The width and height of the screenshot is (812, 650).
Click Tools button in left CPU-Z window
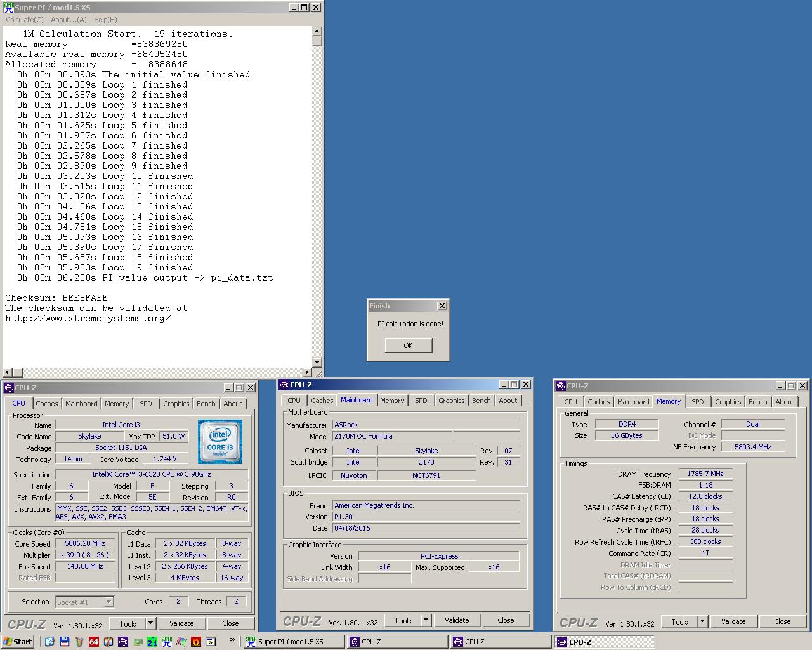128,623
